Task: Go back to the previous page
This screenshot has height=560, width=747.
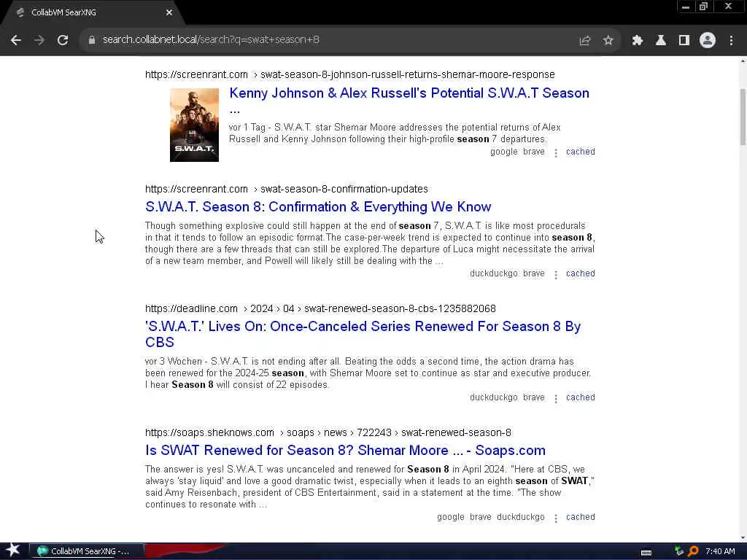Action: tap(16, 40)
